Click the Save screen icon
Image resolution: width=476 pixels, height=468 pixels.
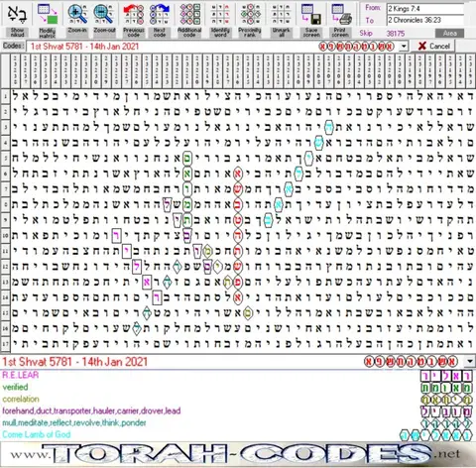(x=311, y=14)
